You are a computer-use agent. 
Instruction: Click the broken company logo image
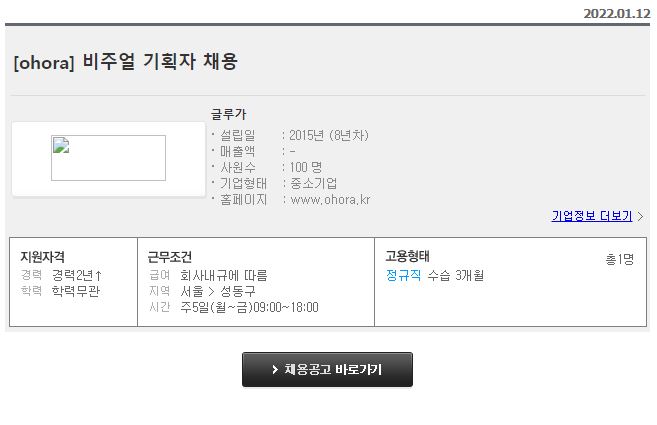[108, 158]
